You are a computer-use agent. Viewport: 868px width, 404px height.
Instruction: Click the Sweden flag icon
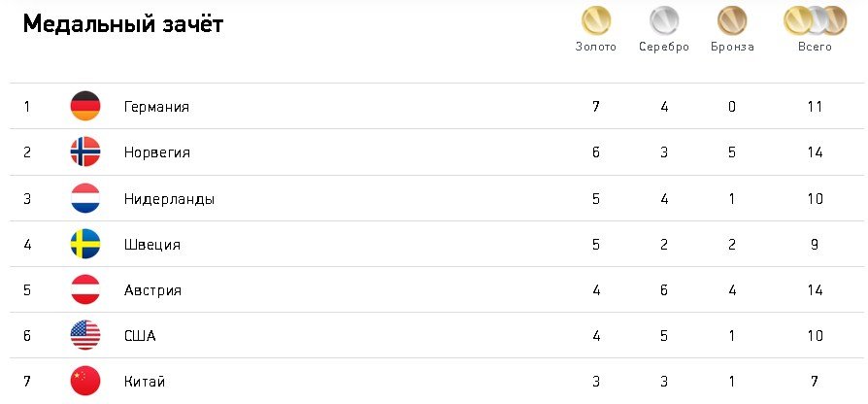85,244
